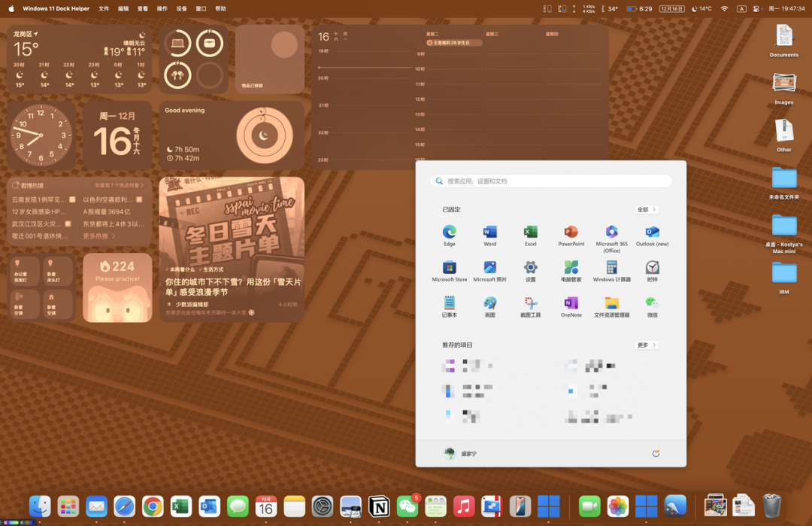Screen dimensions: 812x526
Task: Open the 设备 menu
Action: pos(181,8)
